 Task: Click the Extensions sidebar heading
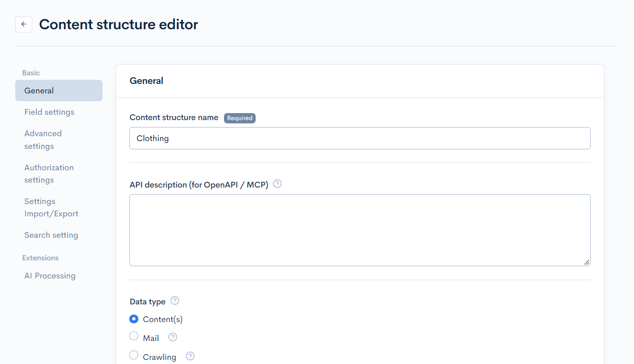click(40, 258)
